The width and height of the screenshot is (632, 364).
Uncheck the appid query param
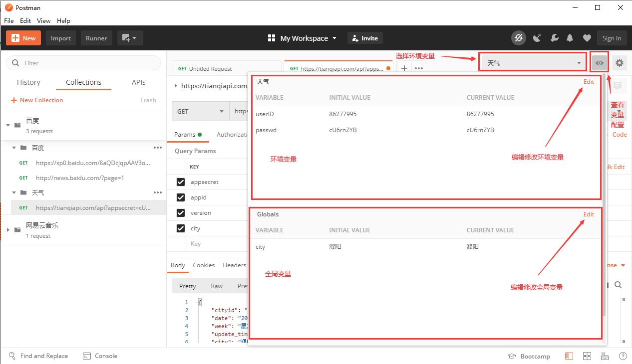[x=181, y=197]
